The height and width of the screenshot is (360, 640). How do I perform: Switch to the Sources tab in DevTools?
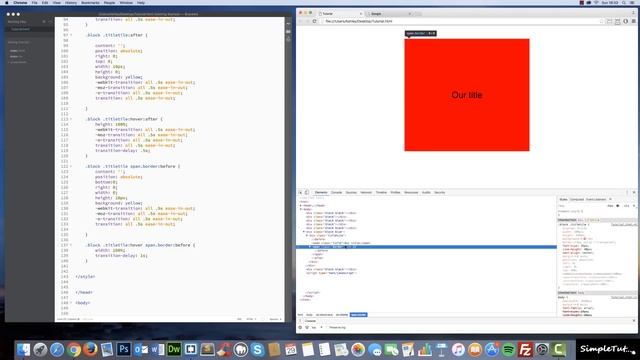click(x=351, y=192)
